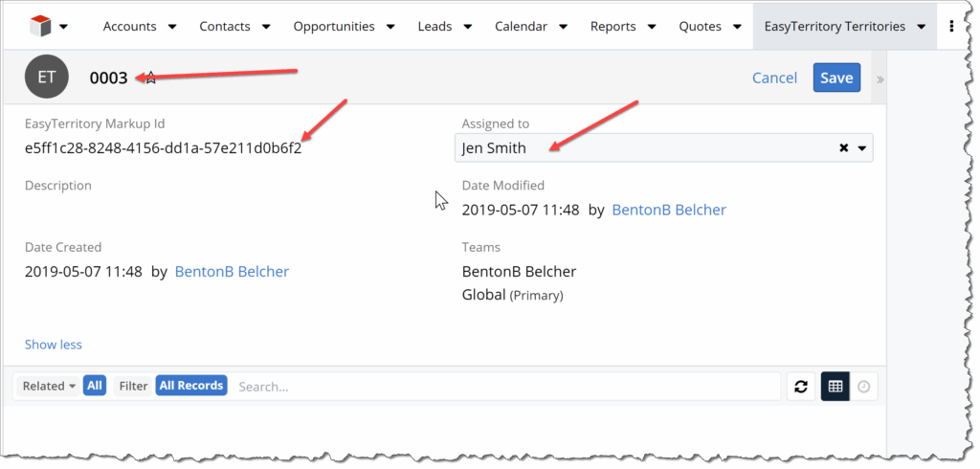Open the activity stream clock icon
The height and width of the screenshot is (469, 980).
click(x=864, y=387)
